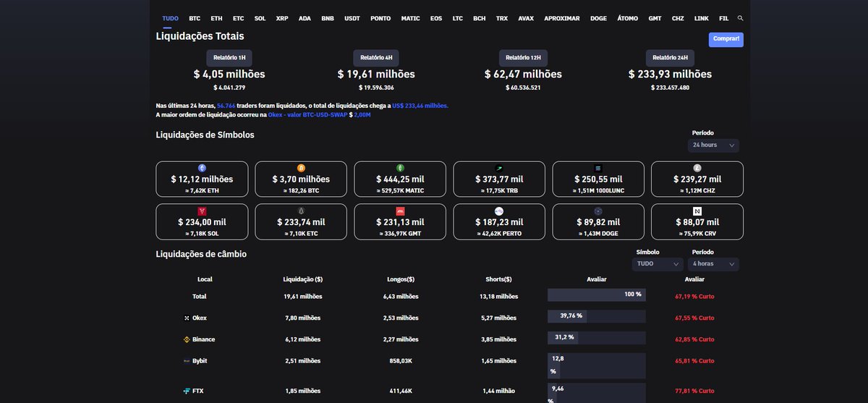
Task: Click the Binance 31,2 % progress bar
Action: [x=597, y=338]
